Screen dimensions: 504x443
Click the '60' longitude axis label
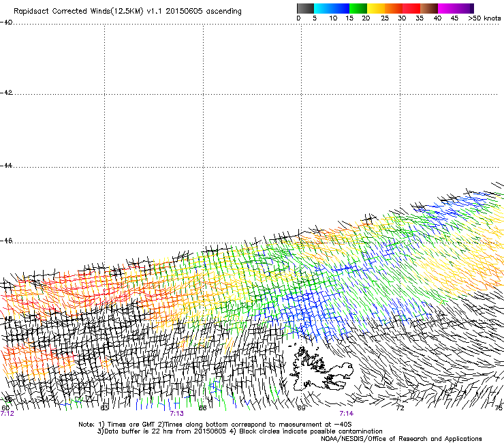click(x=5, y=408)
